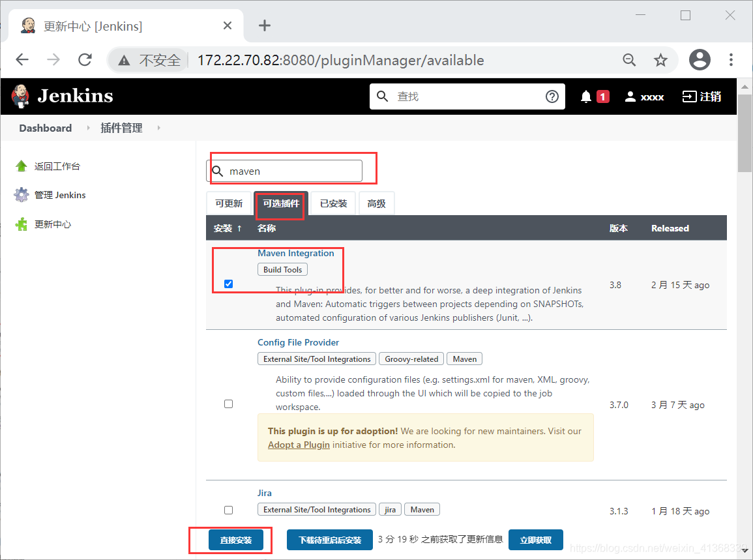
Task: Click the browser zoom magnifier icon
Action: coord(629,60)
